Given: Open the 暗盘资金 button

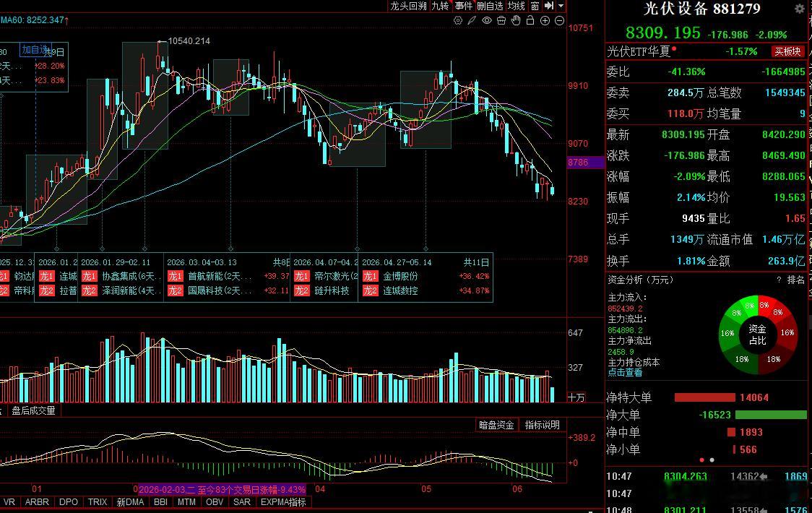Looking at the screenshot, I should [496, 425].
